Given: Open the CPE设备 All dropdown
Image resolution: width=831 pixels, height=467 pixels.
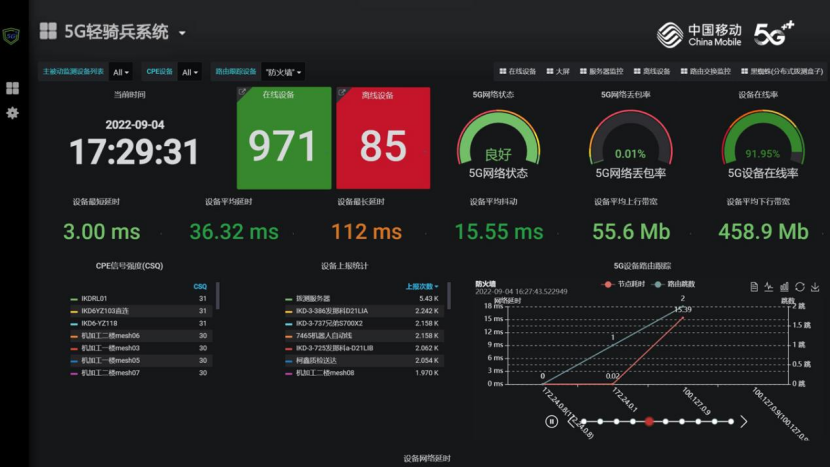Looking at the screenshot, I should tap(190, 72).
